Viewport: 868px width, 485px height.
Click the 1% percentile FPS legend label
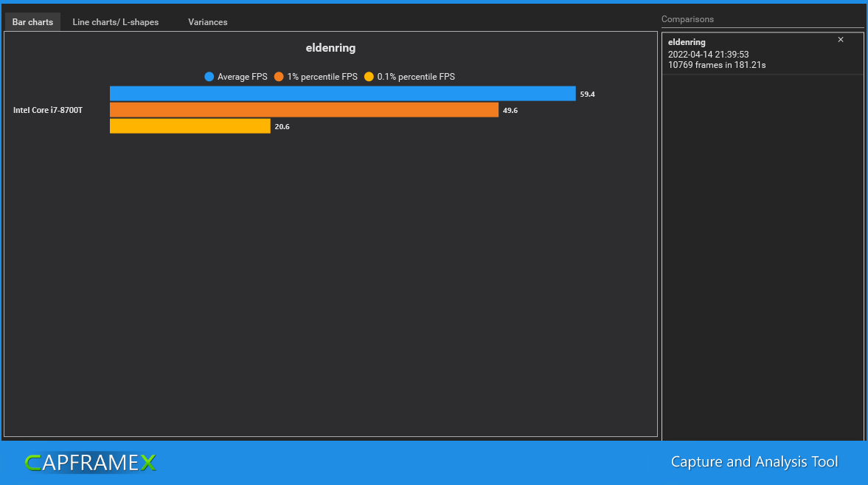coord(322,77)
